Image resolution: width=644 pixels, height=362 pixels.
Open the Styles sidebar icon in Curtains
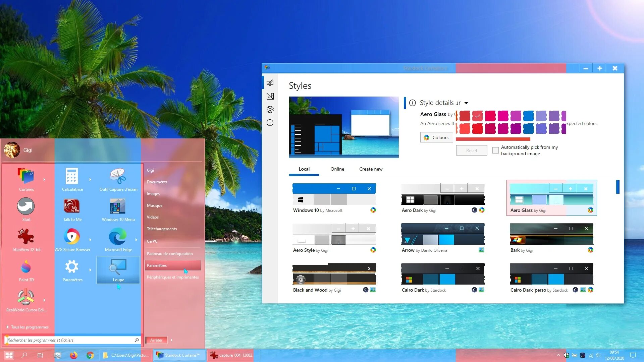tap(270, 83)
